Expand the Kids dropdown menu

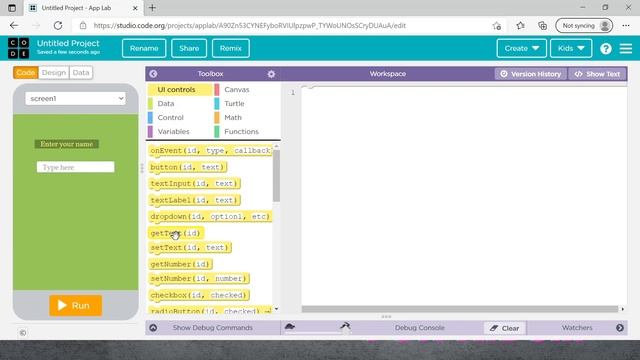point(571,48)
